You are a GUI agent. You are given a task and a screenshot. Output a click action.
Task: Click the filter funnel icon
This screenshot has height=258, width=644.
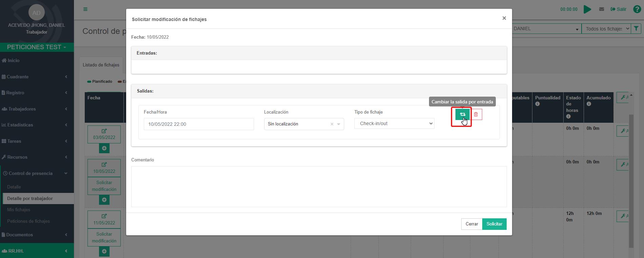[x=636, y=29]
